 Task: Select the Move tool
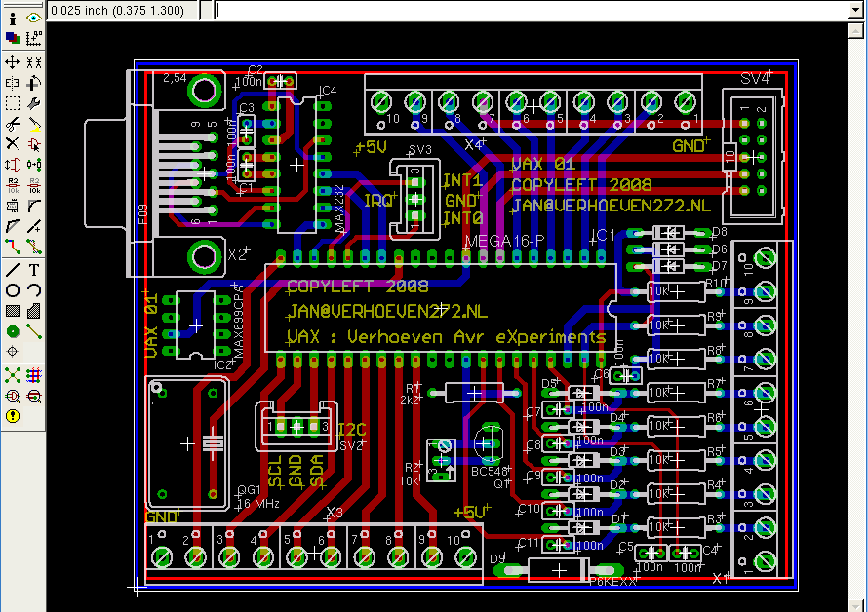pyautogui.click(x=13, y=61)
